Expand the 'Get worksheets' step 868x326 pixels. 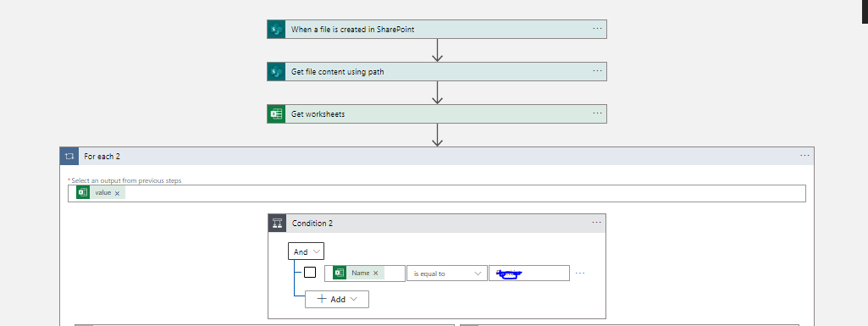pyautogui.click(x=437, y=114)
